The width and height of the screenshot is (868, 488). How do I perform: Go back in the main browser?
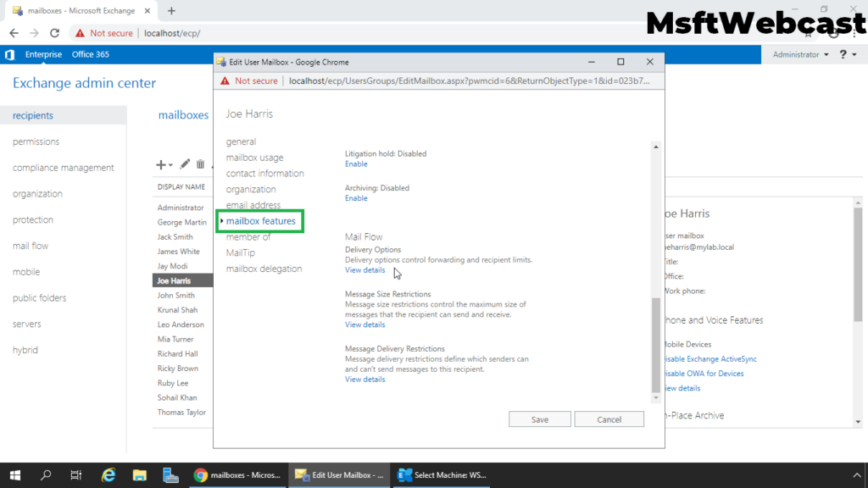point(14,33)
